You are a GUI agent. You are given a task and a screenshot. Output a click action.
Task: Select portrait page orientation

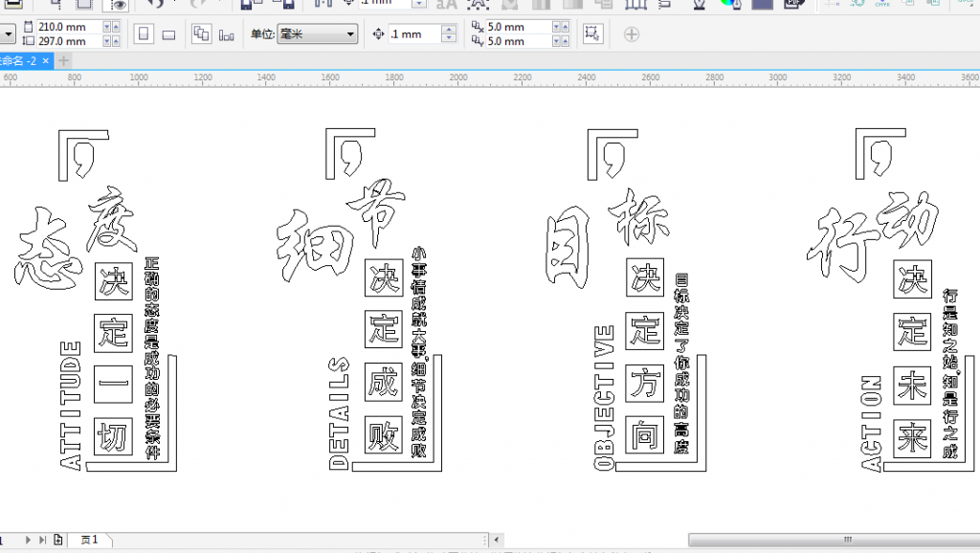pos(144,33)
